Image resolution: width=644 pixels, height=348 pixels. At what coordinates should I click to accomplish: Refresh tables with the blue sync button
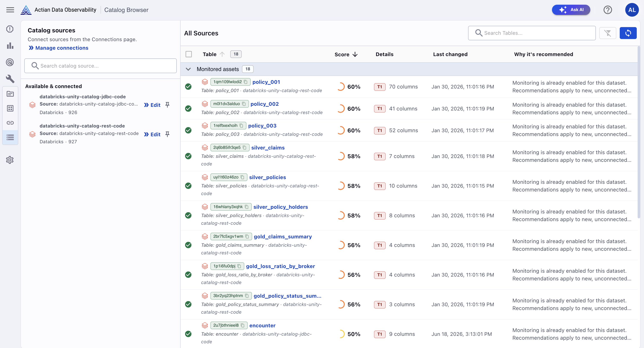pos(628,33)
